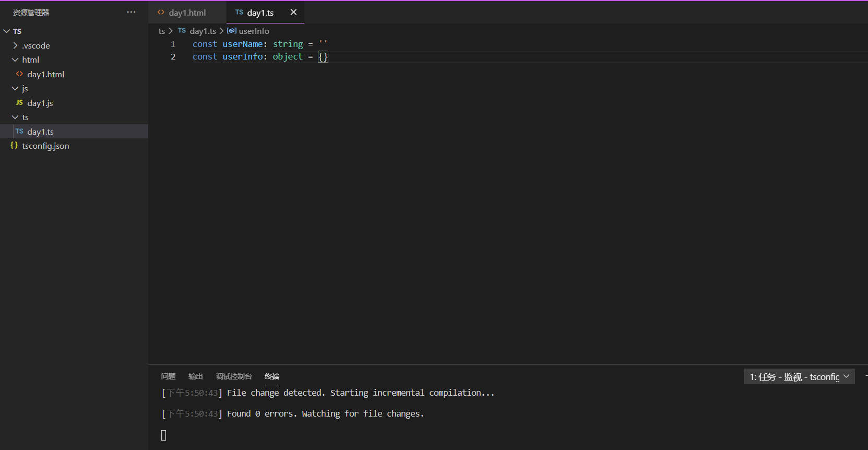
Task: Collapse the html folder
Action: click(x=74, y=60)
